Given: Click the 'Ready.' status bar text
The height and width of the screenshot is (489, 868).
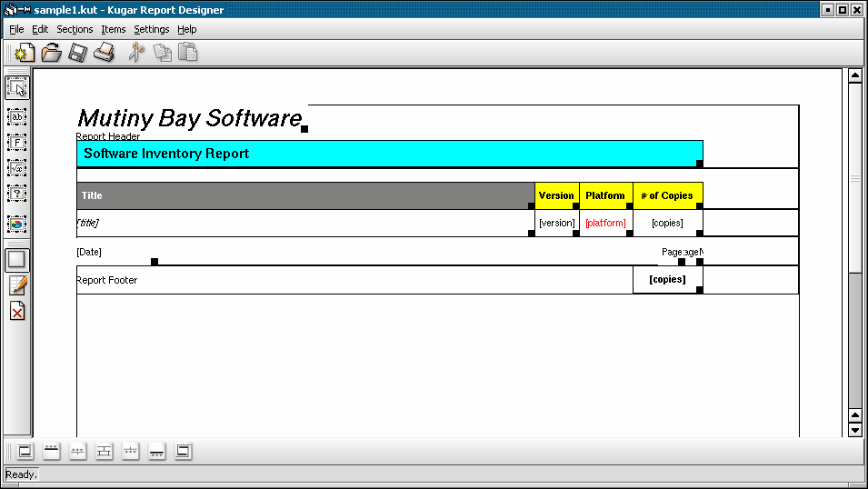Looking at the screenshot, I should coord(21,474).
